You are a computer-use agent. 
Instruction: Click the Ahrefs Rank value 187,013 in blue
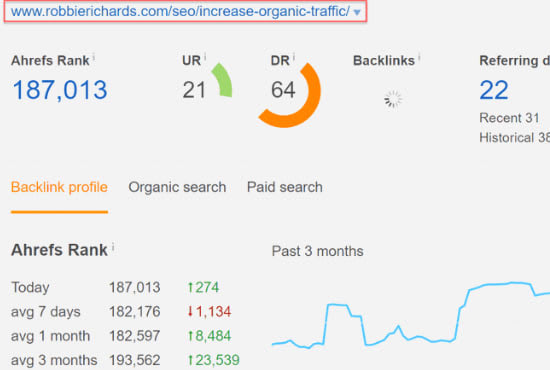[x=60, y=90]
